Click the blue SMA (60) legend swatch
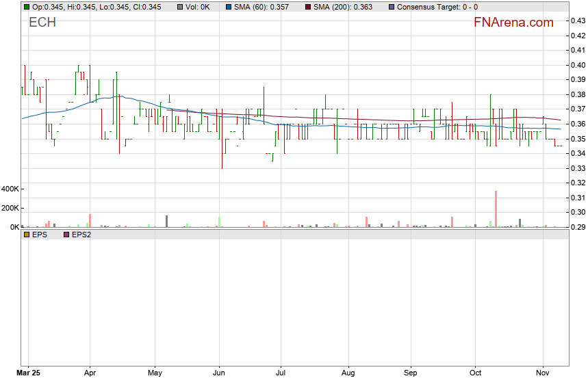Image resolution: width=588 pixels, height=387 pixels. (x=228, y=7)
